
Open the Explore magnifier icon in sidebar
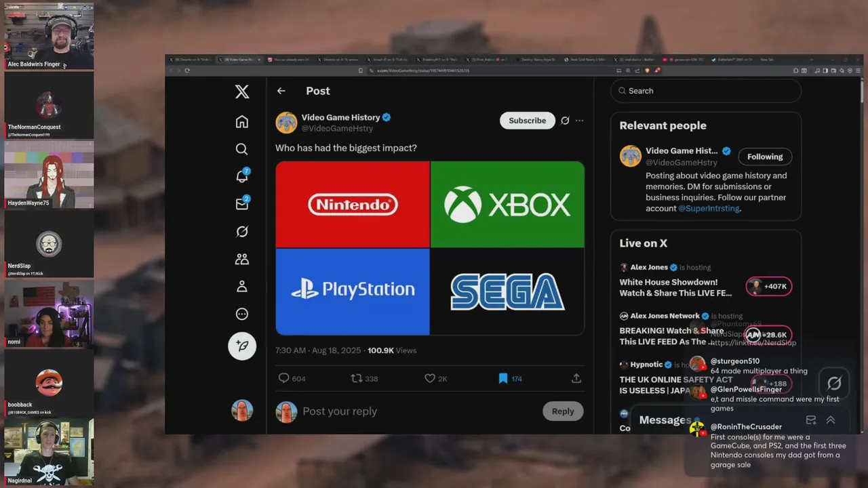(242, 149)
